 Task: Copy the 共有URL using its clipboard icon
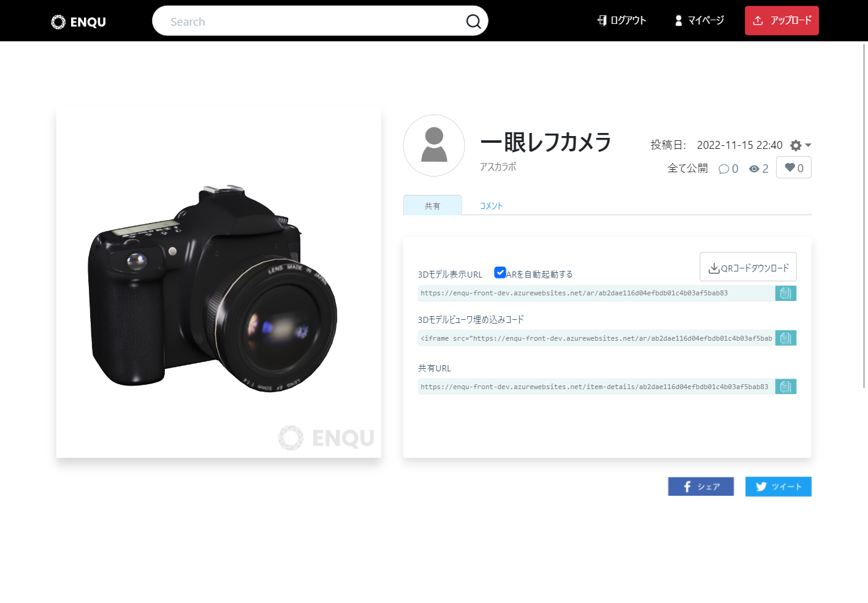[x=785, y=386]
